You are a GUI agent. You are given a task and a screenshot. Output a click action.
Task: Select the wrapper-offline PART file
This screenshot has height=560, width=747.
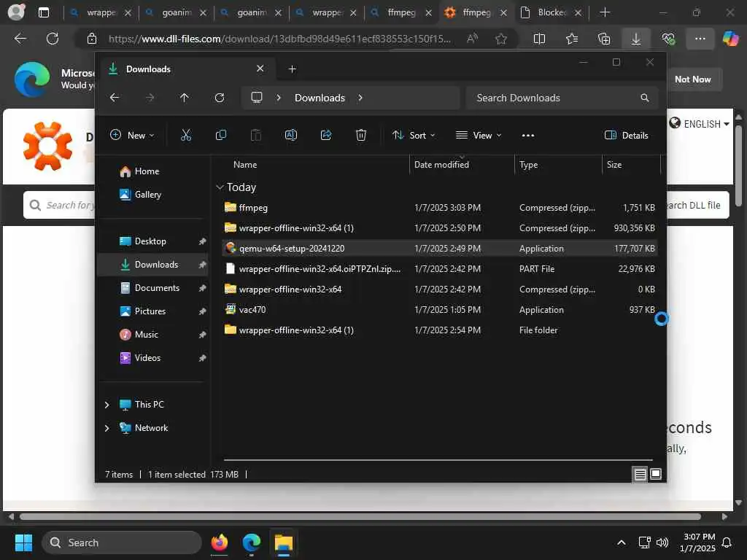click(440, 269)
